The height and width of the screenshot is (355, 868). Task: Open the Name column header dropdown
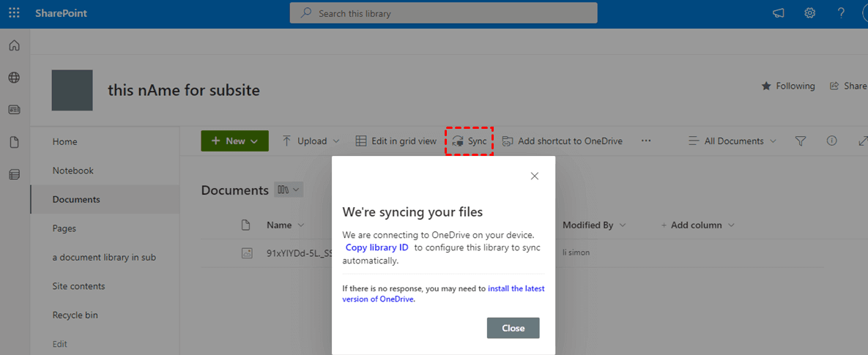point(285,225)
